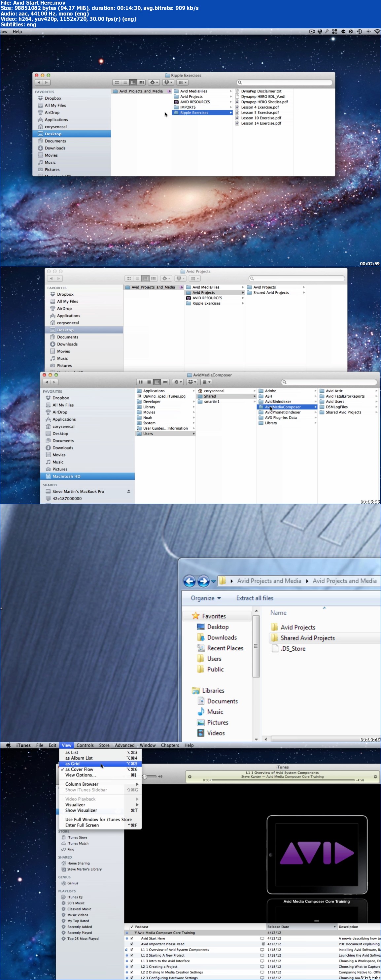Viewport: 381px width, 980px height.
Task: Open the Chapters menu in iTunes
Action: (170, 745)
